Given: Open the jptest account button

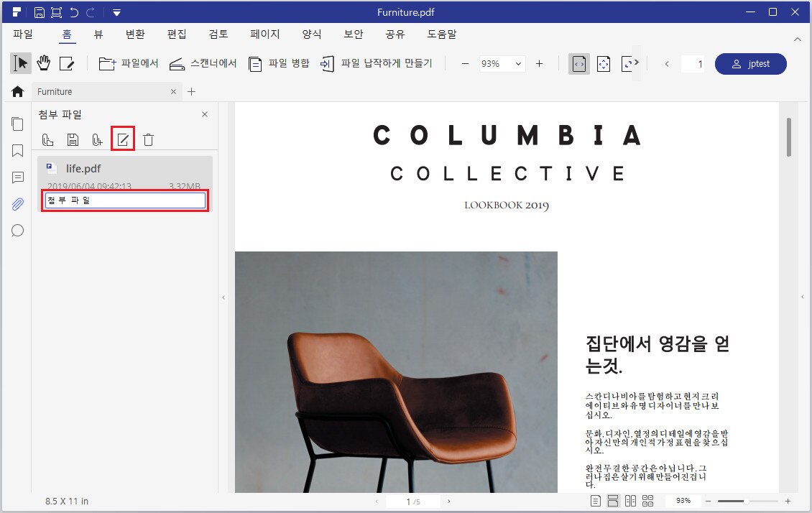Looking at the screenshot, I should [750, 64].
